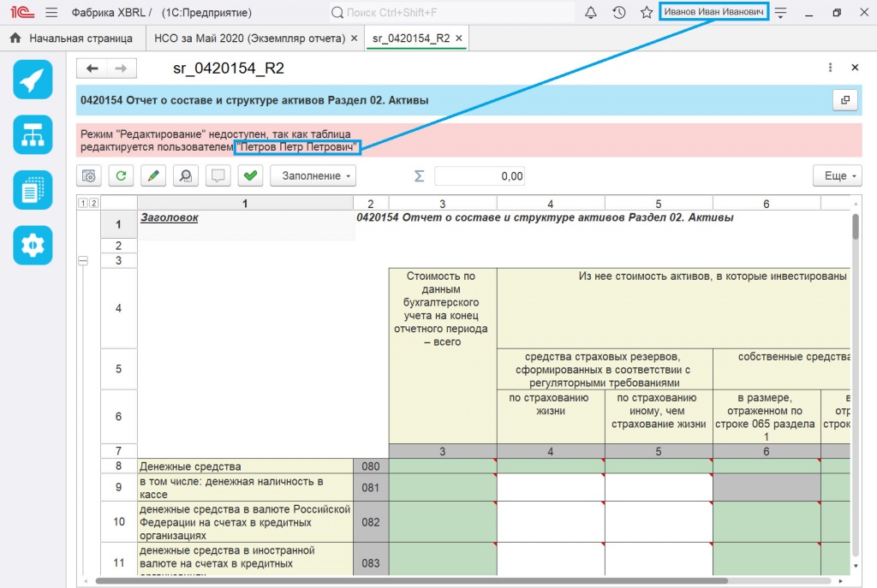Select row code cell 083
Screen dimensions: 877x588
[371, 559]
